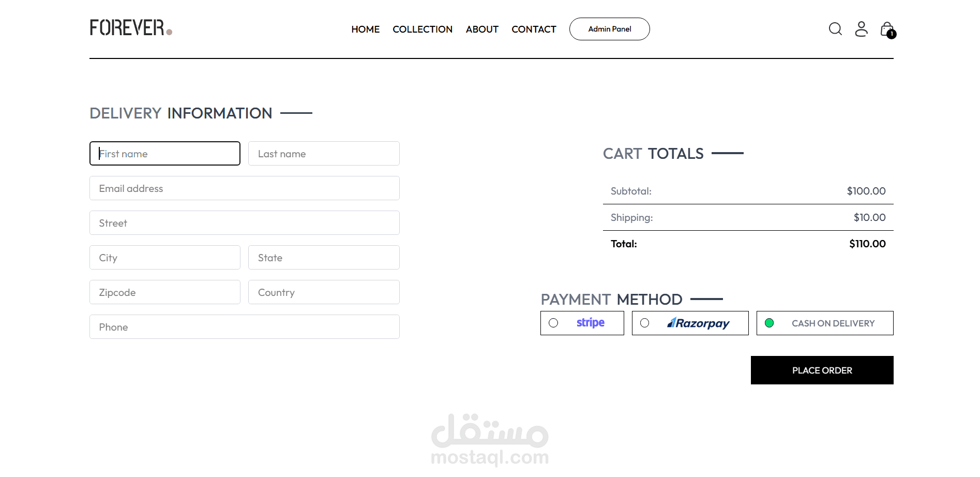Go to the HOME menu item
This screenshot has width=980, height=477.
click(x=365, y=29)
